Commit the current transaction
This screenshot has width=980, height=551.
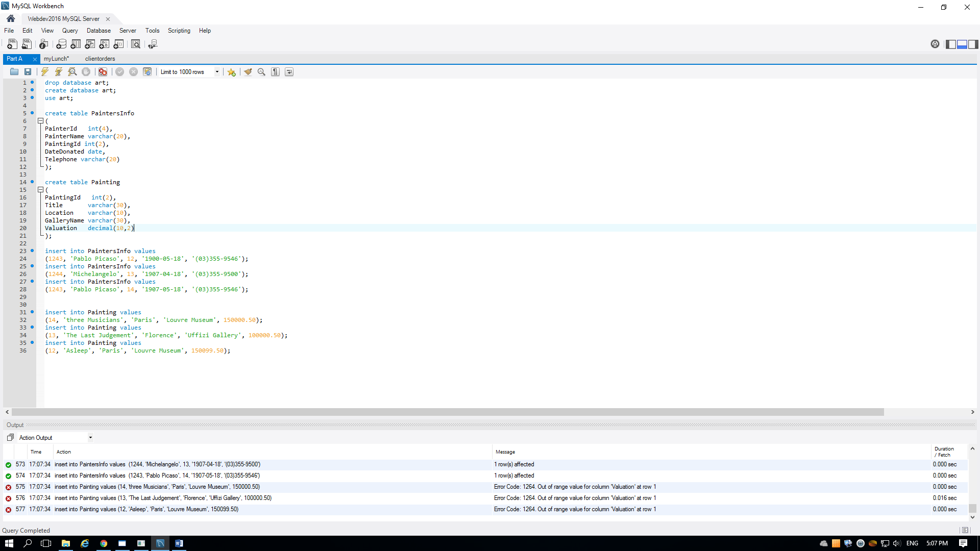pos(119,72)
